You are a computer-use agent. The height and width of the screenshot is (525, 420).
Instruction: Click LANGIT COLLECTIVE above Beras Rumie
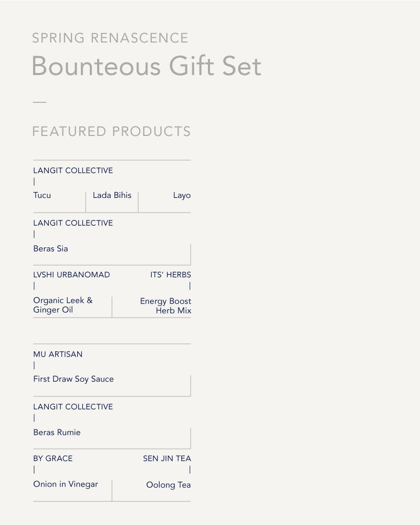(73, 407)
